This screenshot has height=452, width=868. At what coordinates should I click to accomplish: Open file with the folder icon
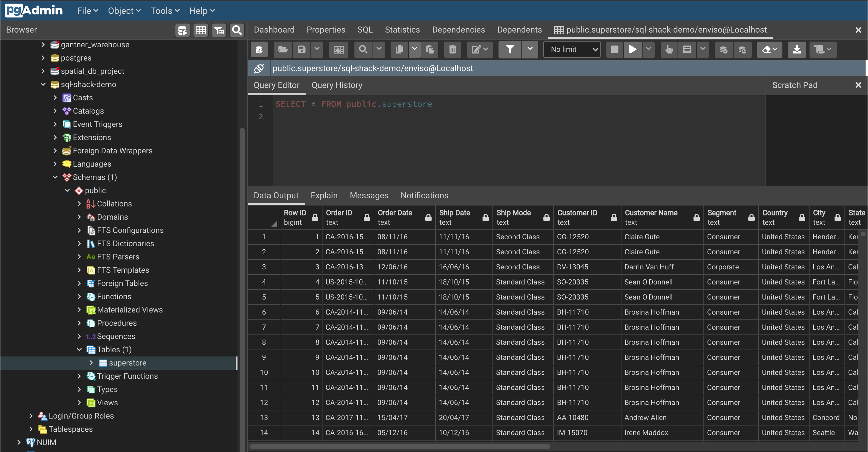click(x=282, y=49)
